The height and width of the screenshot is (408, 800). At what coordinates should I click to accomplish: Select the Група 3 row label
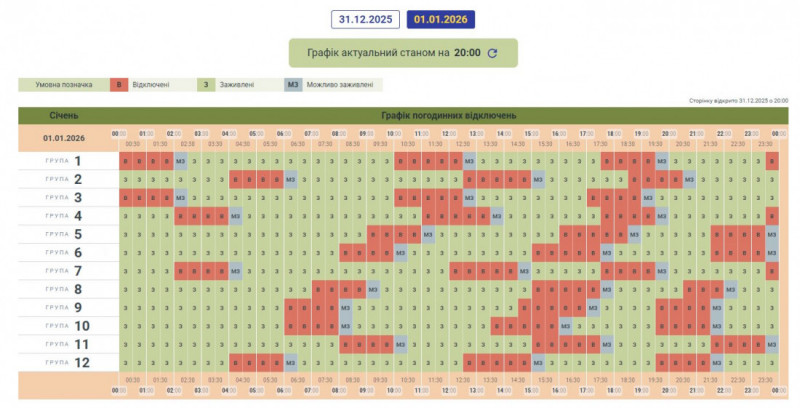(67, 197)
